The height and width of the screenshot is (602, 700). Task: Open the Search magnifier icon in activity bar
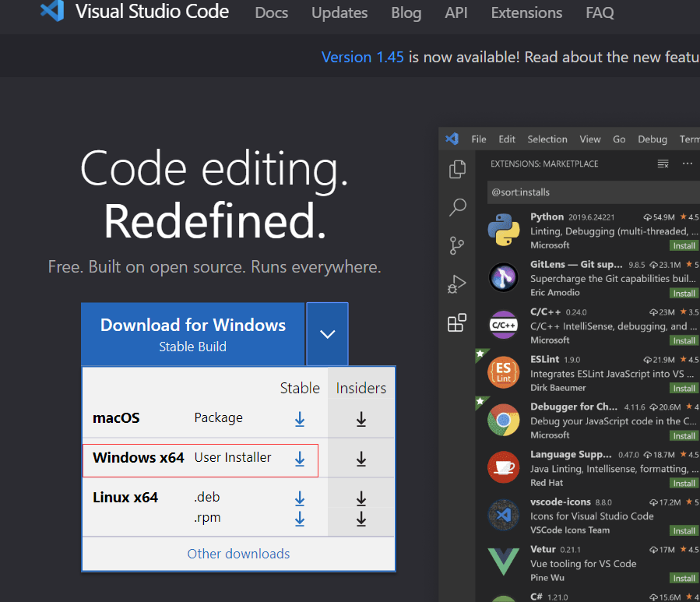click(457, 207)
